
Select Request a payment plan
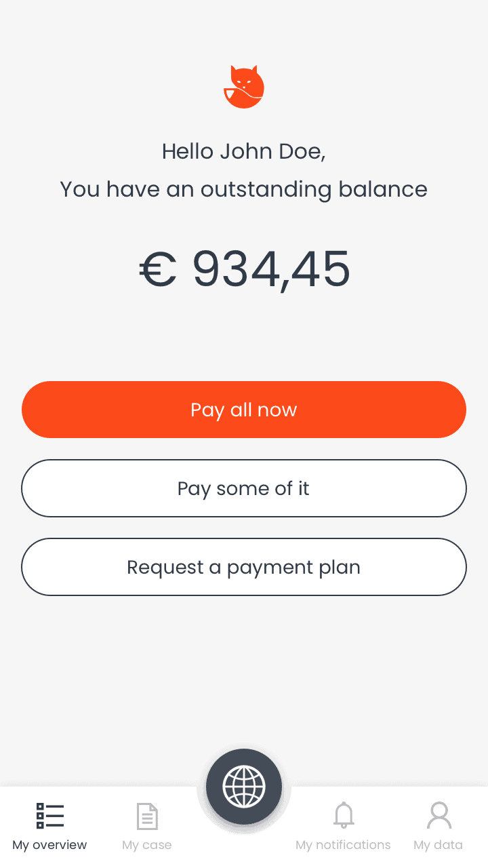(x=244, y=567)
